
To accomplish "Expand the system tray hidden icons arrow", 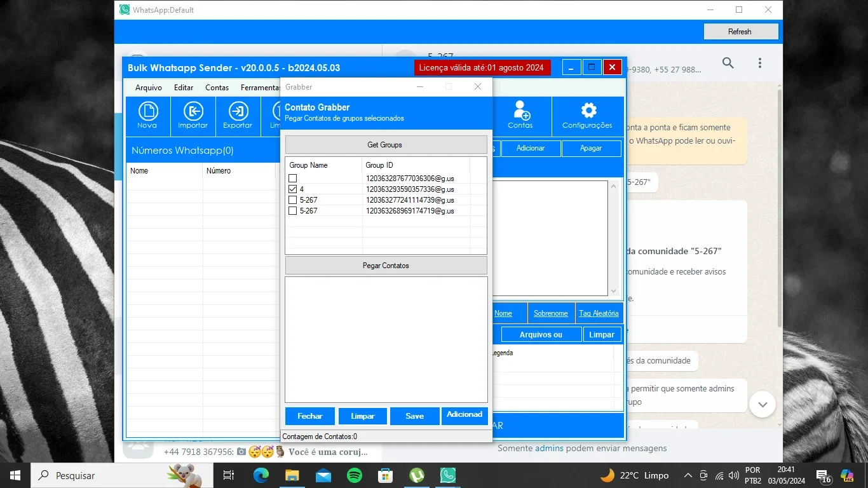I will coord(688,475).
